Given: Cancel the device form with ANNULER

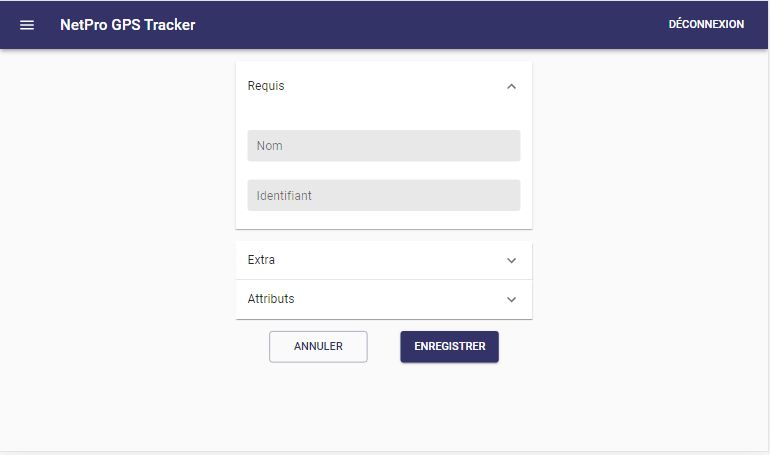Looking at the screenshot, I should 318,347.
